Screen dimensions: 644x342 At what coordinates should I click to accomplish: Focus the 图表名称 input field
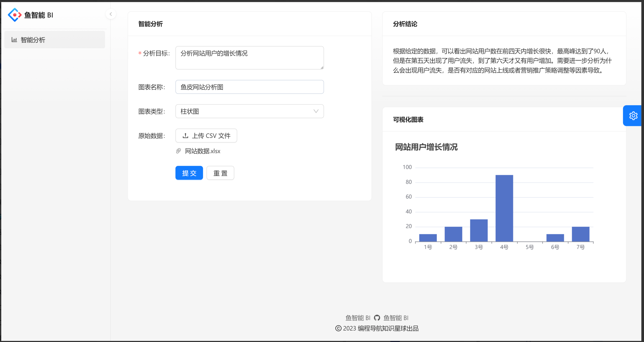(x=249, y=87)
